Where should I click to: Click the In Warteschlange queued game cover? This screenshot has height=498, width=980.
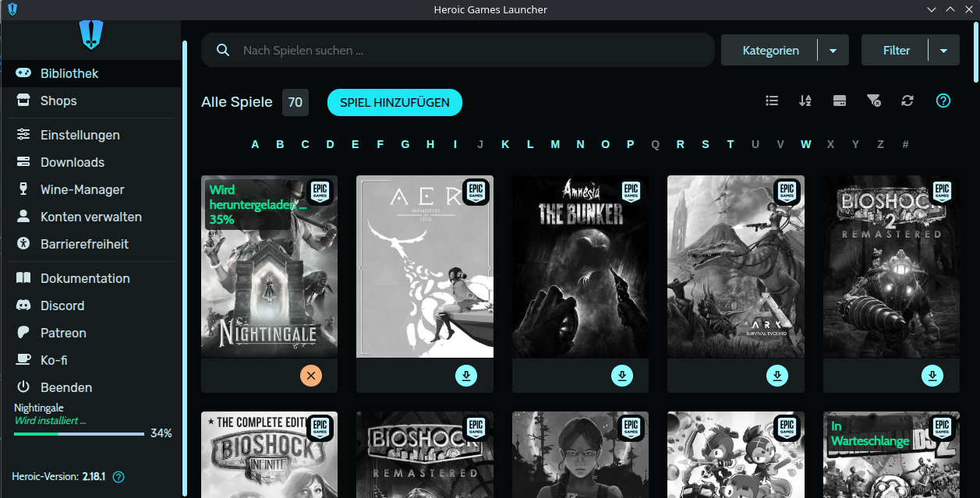(891, 455)
